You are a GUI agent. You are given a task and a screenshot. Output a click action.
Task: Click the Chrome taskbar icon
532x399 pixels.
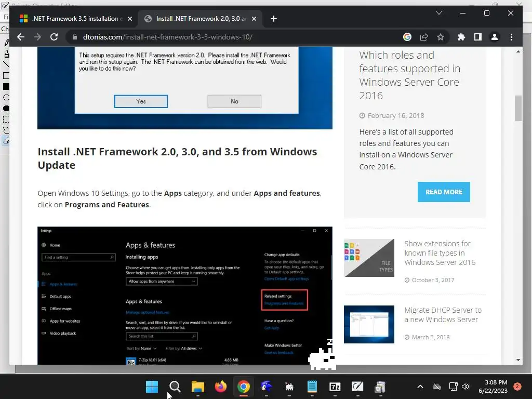coord(243,387)
